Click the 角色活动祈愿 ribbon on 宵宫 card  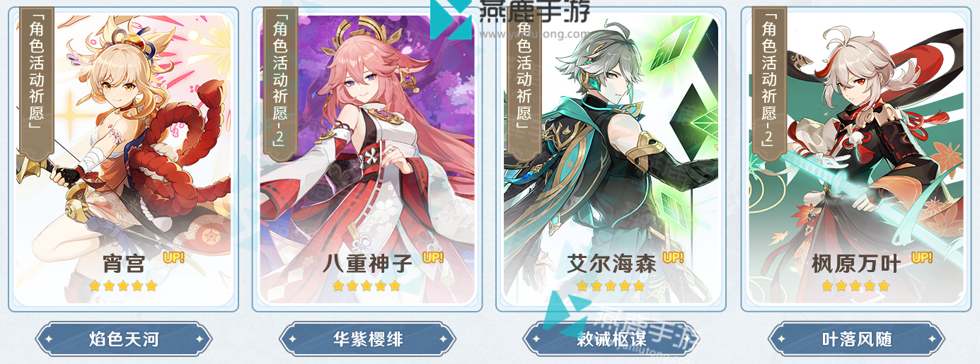[37, 79]
